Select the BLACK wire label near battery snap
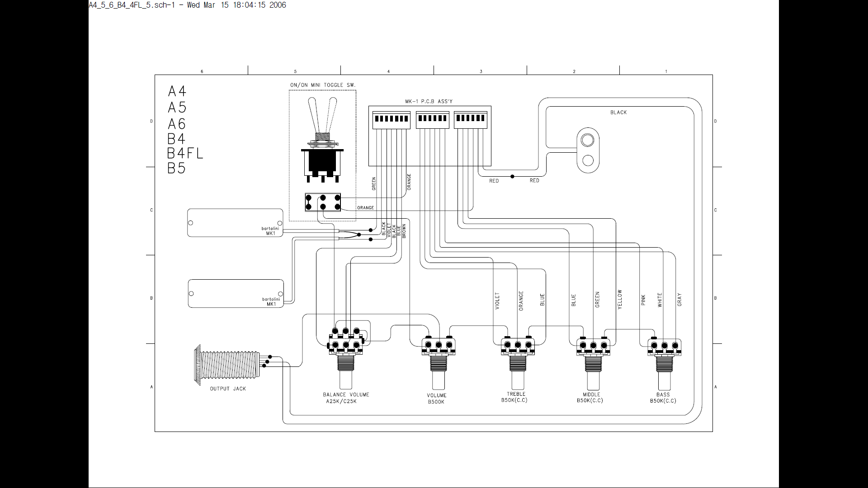This screenshot has height=488, width=868. pyautogui.click(x=618, y=113)
